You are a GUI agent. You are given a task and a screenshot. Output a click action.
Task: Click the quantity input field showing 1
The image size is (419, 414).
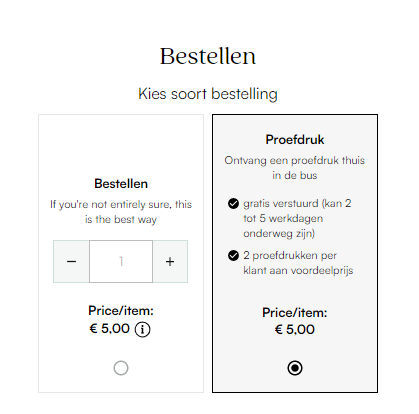[121, 261]
